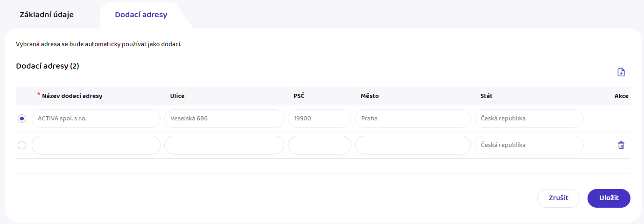This screenshot has height=224, width=644.
Task: Click the Stát column header
Action: (486, 96)
